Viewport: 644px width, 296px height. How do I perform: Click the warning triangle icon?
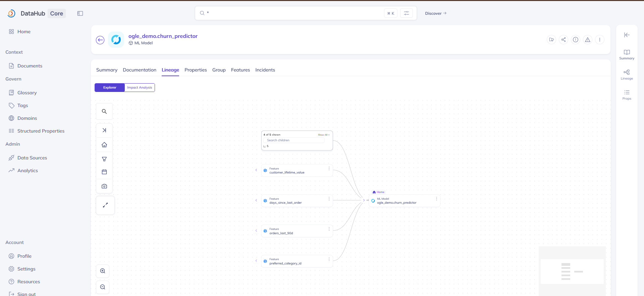[x=588, y=40]
